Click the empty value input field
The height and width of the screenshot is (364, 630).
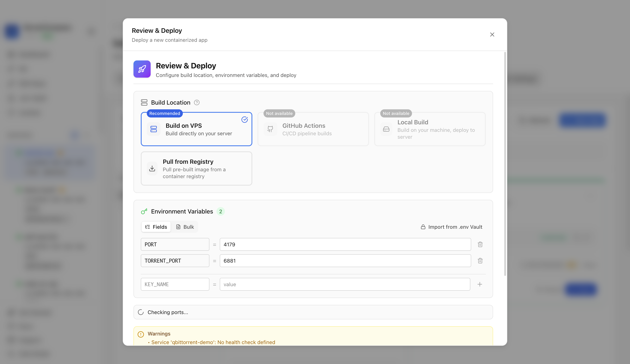[345, 284]
